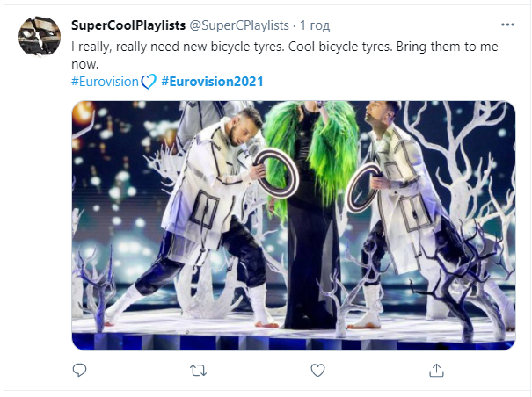Viewport: 532px width, 397px height.
Task: Open the three-dot more options menu
Action: 506,24
